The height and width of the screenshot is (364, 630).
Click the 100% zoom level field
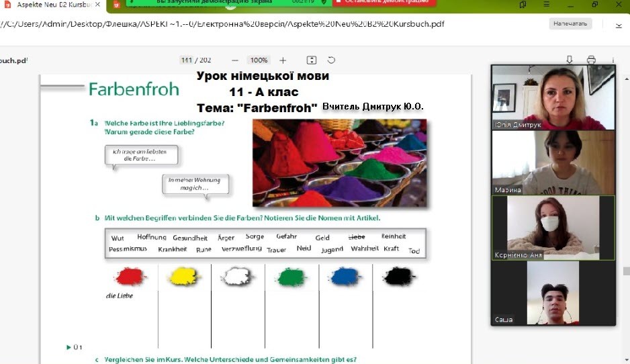(259, 60)
